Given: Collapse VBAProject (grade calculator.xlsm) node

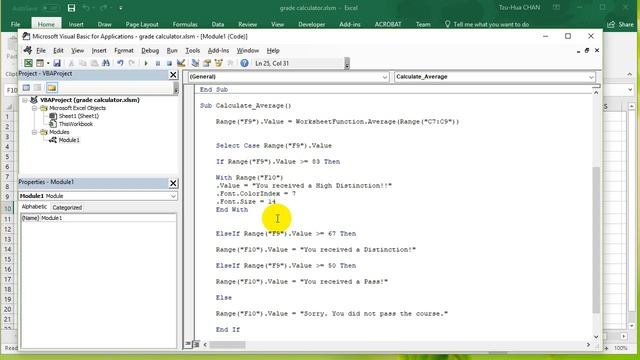Looking at the screenshot, I should click(x=24, y=100).
